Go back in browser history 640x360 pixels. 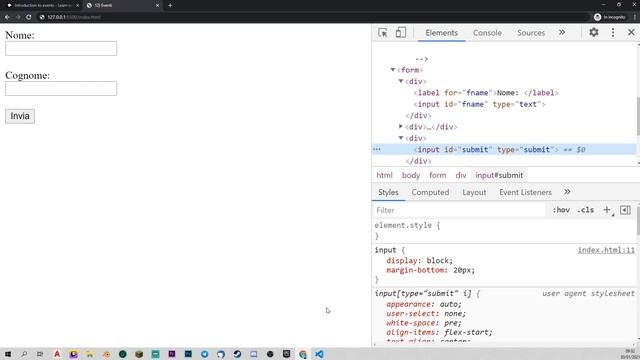7,17
